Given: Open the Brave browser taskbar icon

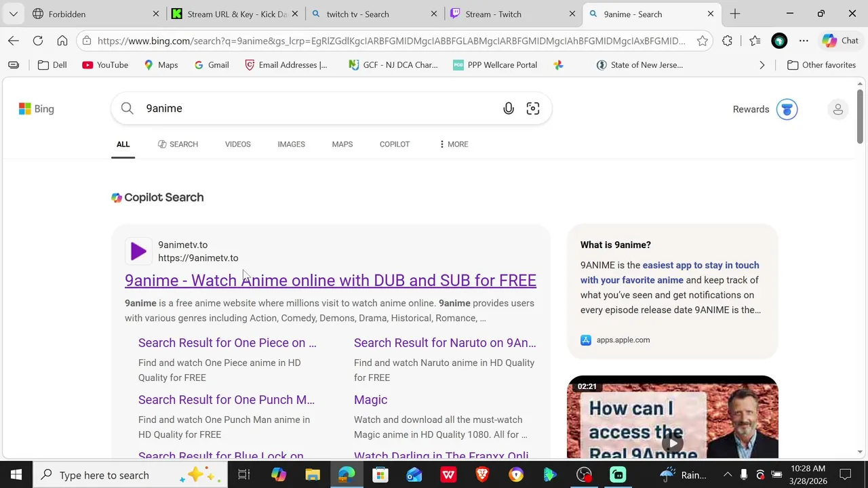Looking at the screenshot, I should (x=482, y=475).
